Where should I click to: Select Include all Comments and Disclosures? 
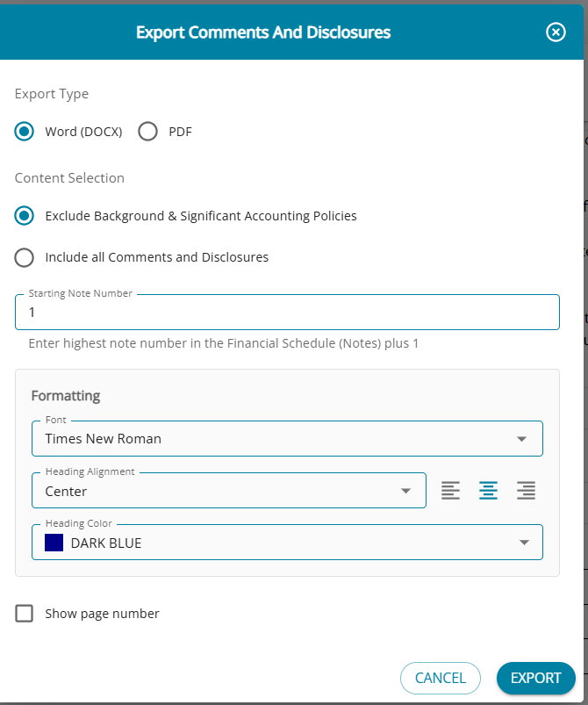[x=25, y=257]
